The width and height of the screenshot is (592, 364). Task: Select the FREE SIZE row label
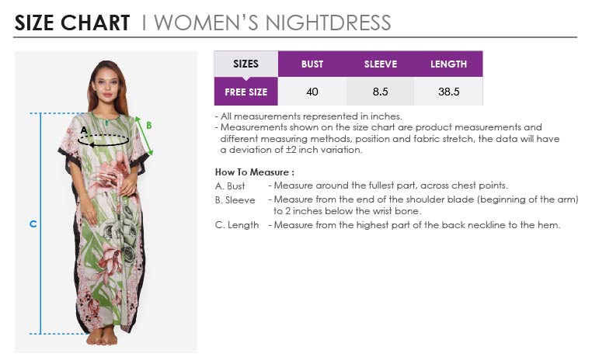point(246,92)
